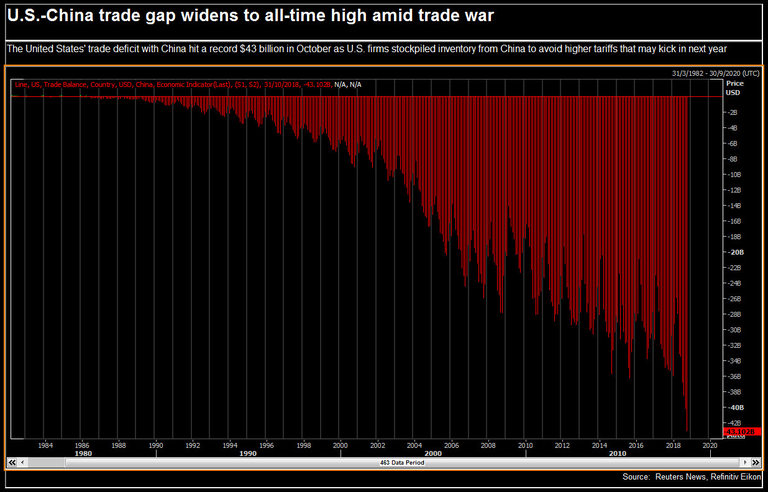The width and height of the screenshot is (768, 492).
Task: Click the jump-to-end double arrow on scrollbar
Action: (756, 463)
